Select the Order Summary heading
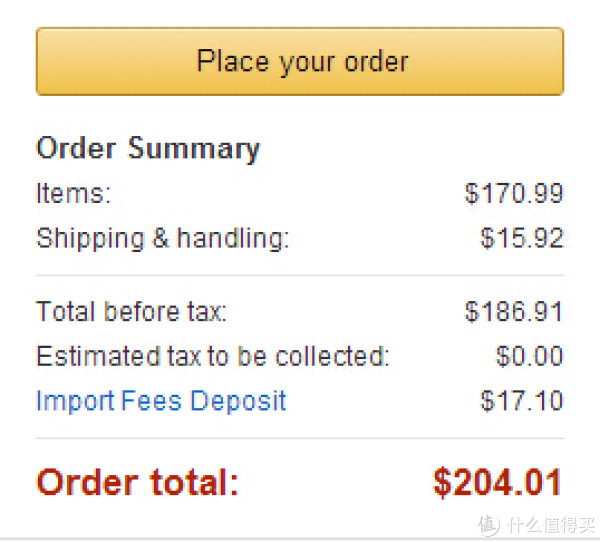 148,149
